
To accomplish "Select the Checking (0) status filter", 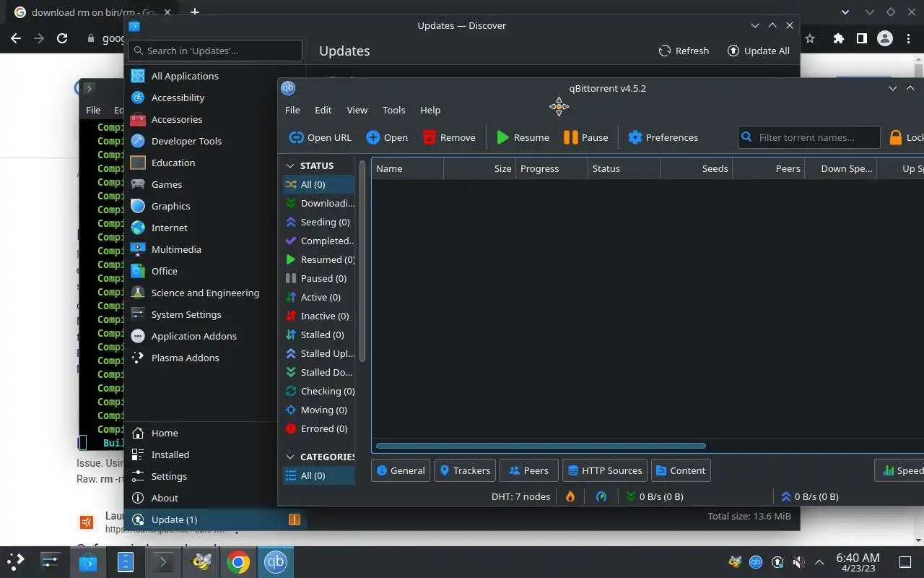I will [x=318, y=391].
